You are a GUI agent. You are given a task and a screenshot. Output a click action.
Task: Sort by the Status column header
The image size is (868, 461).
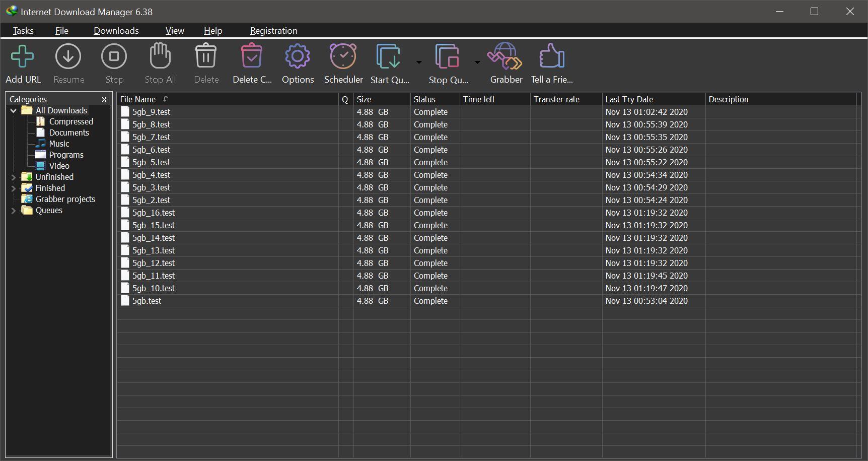coord(435,99)
